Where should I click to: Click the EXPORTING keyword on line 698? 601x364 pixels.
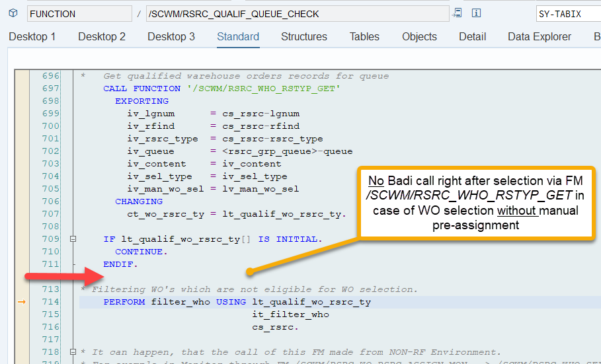[141, 101]
